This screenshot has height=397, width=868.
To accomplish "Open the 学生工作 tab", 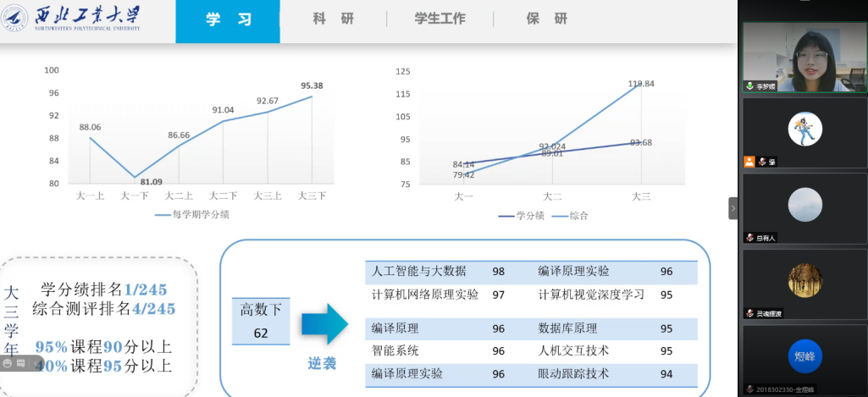I will (x=440, y=19).
